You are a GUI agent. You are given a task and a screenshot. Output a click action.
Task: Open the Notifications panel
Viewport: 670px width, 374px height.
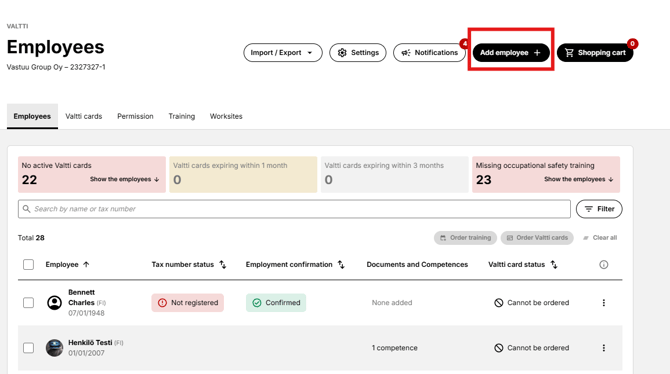pos(429,53)
